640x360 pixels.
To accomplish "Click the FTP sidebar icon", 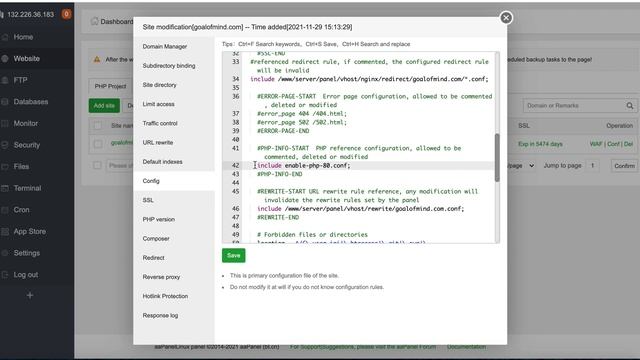I will [5, 80].
